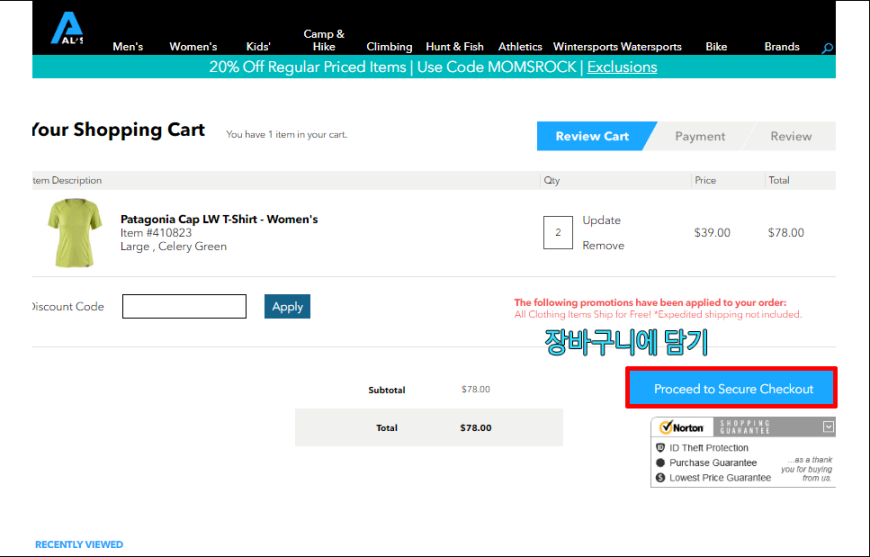
Task: Open Patagonia Cap LW T-Shirt product link
Action: 219,219
